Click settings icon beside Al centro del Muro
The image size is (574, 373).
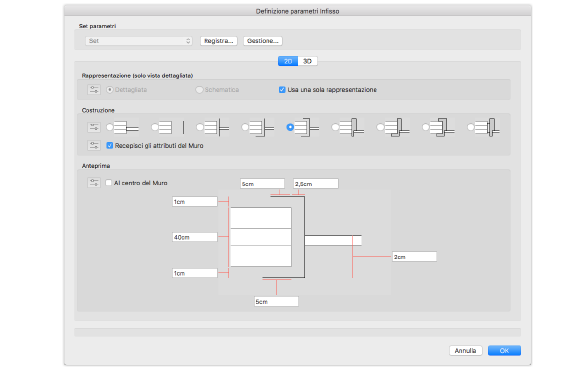tap(94, 183)
